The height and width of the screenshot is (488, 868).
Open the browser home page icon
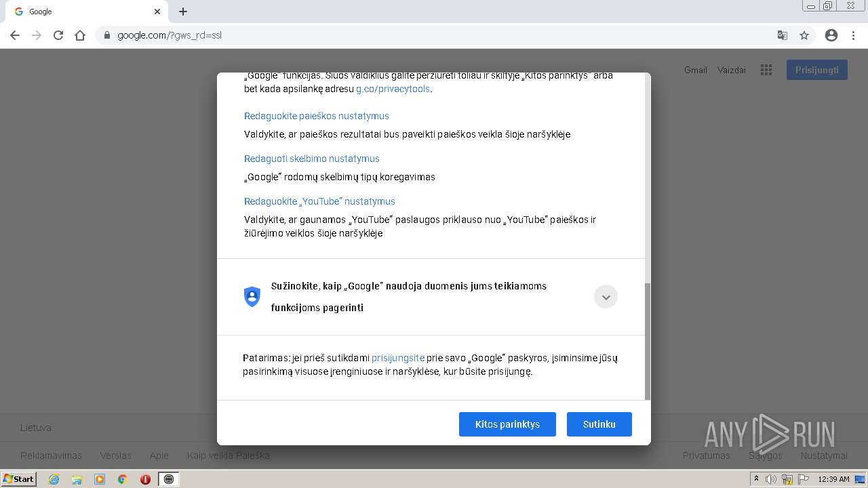[x=80, y=35]
